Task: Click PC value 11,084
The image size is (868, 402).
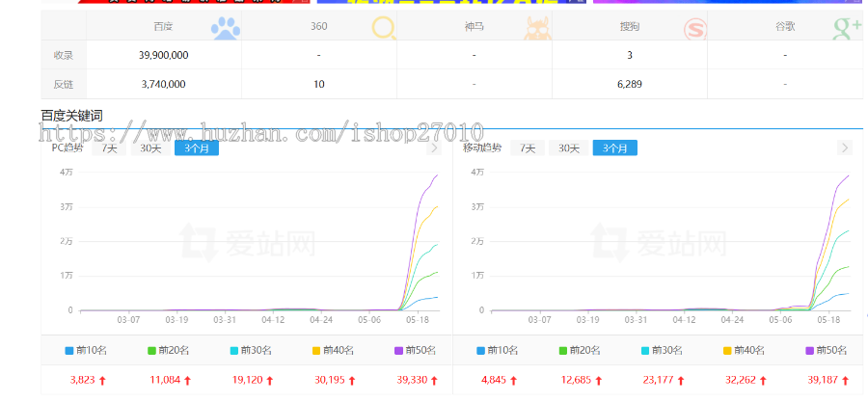Action: [165, 381]
